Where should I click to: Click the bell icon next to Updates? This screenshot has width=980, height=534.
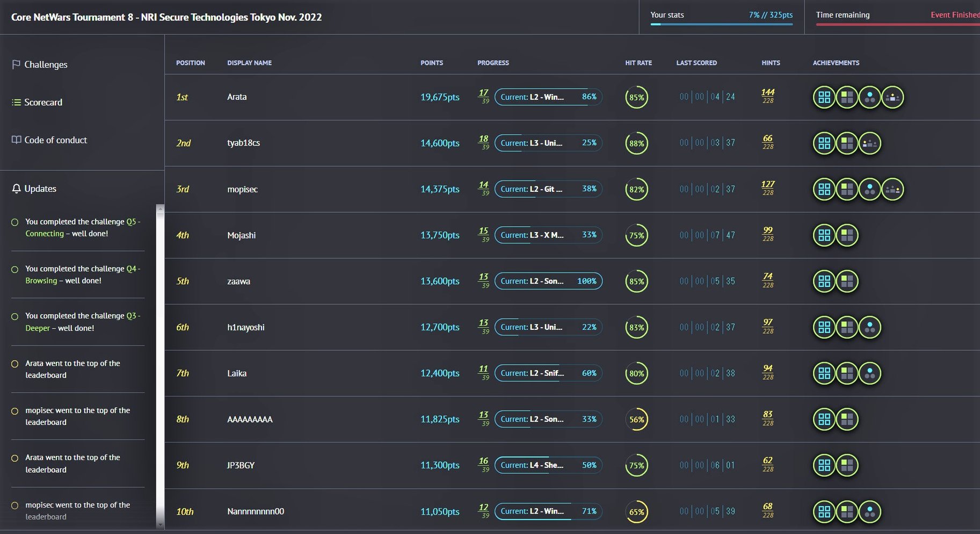16,189
